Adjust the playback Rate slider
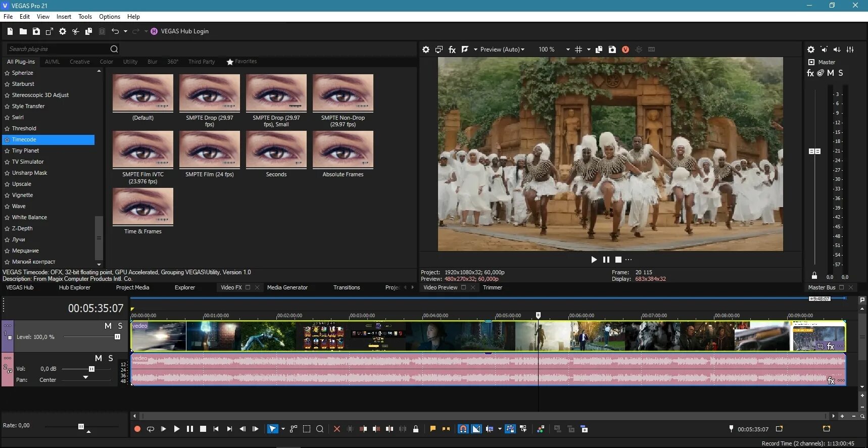The height and width of the screenshot is (448, 868). 81,426
